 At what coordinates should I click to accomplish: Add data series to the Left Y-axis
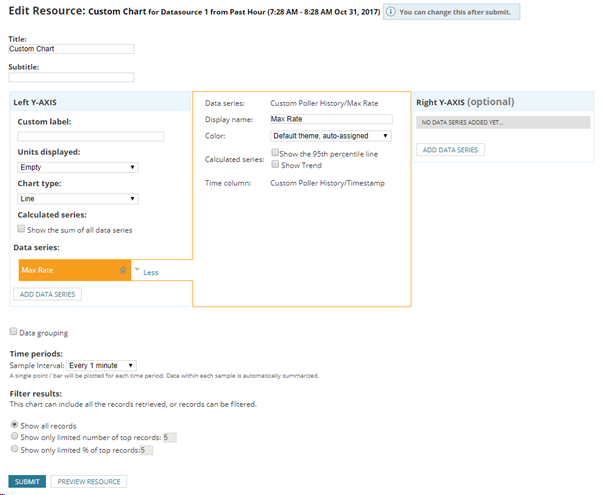48,294
